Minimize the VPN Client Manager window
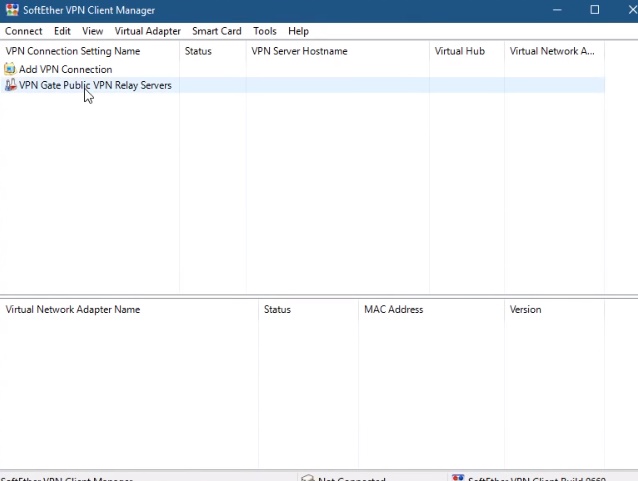 (x=557, y=10)
